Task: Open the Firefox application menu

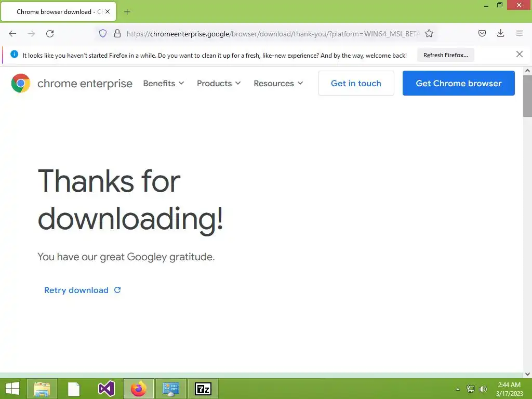Action: coord(520,33)
